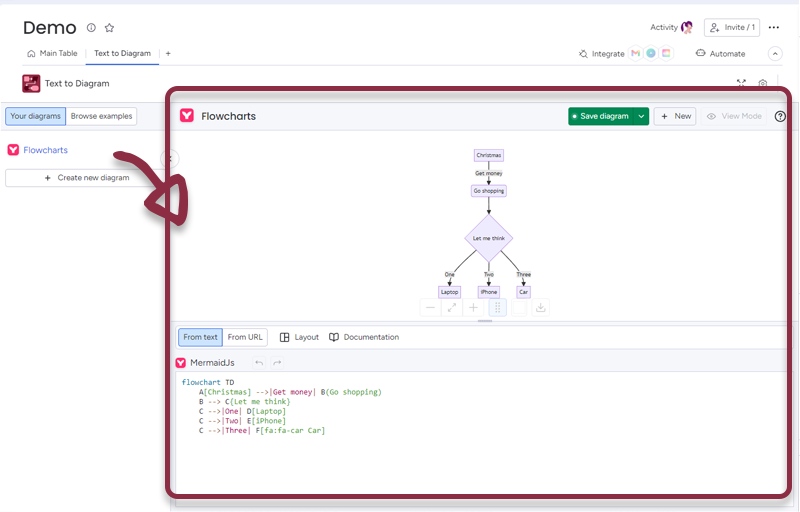
Task: Open the Browse examples tab
Action: [101, 116]
